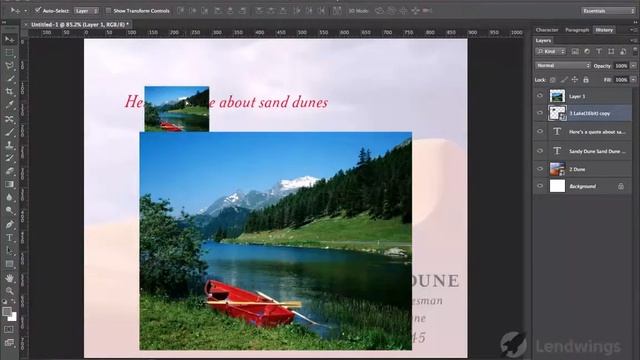Filter layers by adjustment layer icon
Image resolution: width=640 pixels, height=360 pixels.
[587, 51]
